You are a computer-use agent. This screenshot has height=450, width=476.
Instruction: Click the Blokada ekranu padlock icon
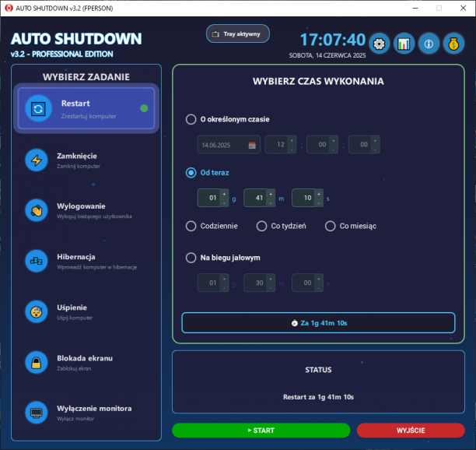tap(37, 362)
